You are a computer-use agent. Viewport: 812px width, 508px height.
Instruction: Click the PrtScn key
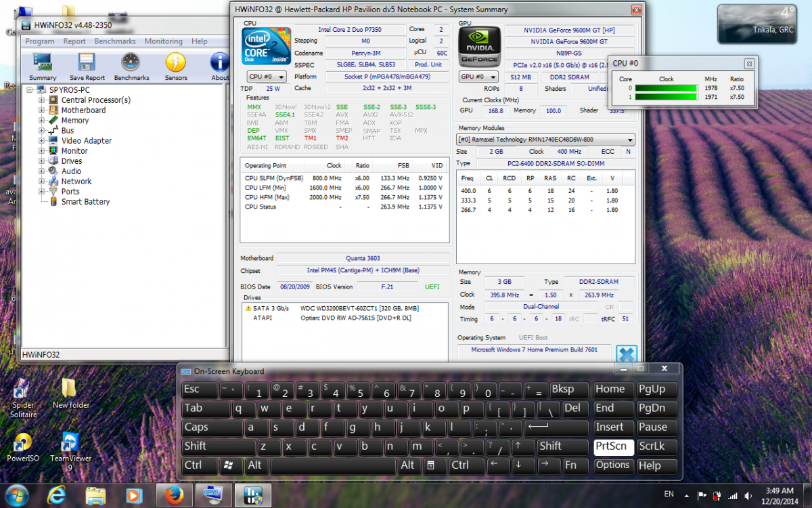tap(614, 447)
